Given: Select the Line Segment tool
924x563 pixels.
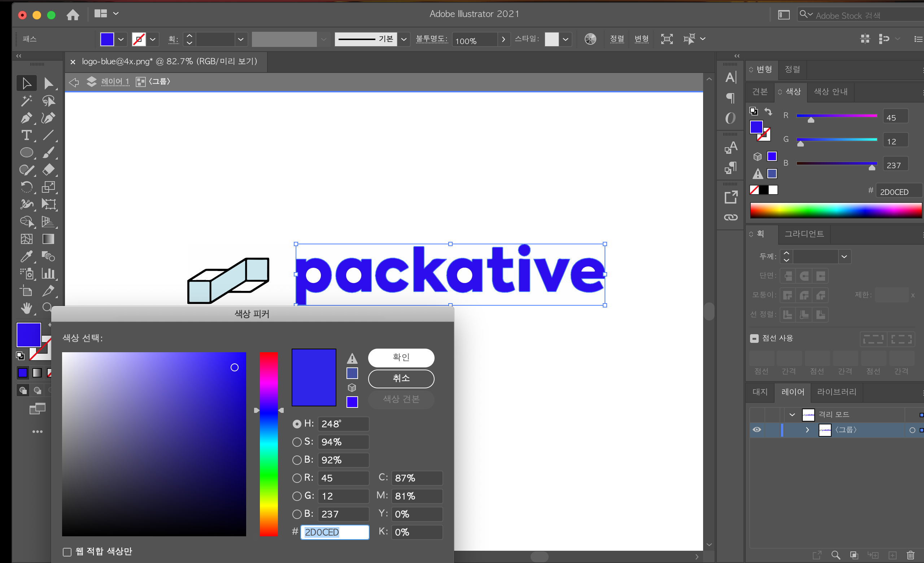Looking at the screenshot, I should pos(48,135).
